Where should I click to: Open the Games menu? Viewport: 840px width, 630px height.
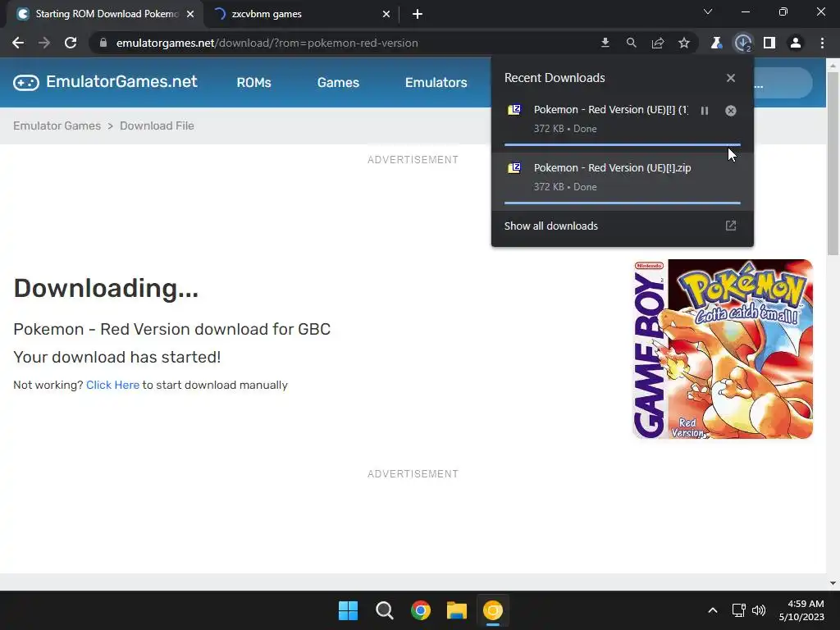coord(338,83)
